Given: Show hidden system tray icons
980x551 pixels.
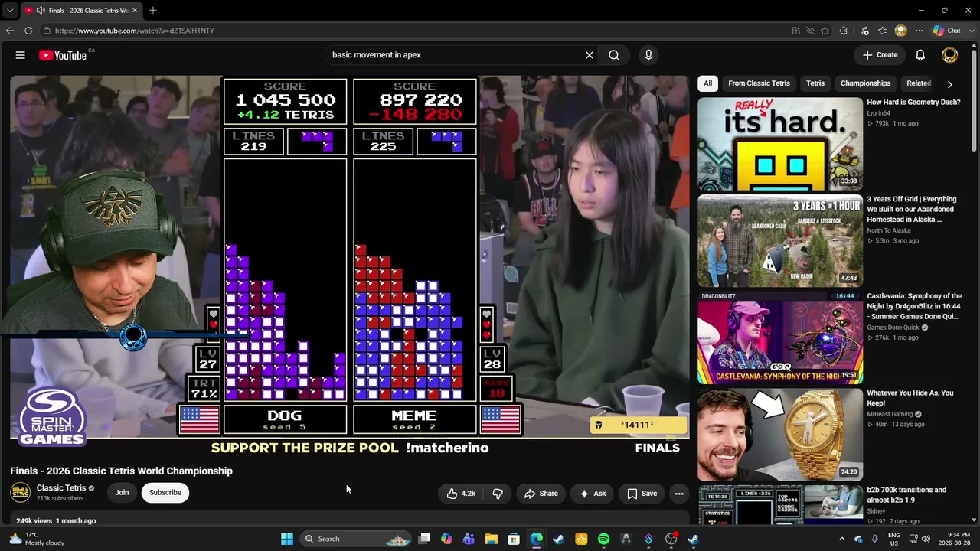Looking at the screenshot, I should point(841,539).
